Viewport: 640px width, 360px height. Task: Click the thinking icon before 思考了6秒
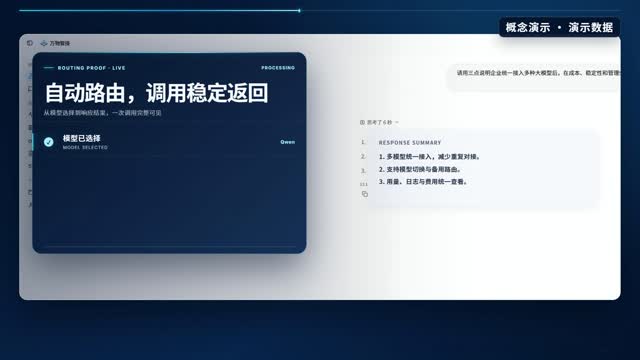click(362, 122)
